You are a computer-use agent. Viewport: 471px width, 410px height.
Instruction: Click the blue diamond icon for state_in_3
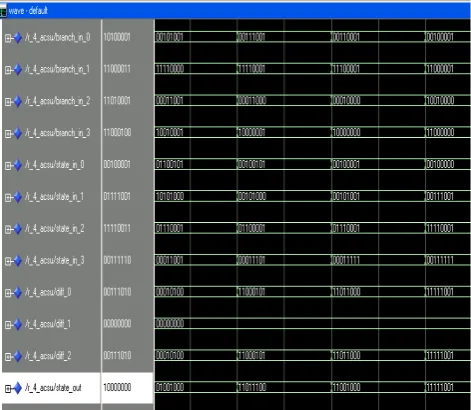pos(17,261)
